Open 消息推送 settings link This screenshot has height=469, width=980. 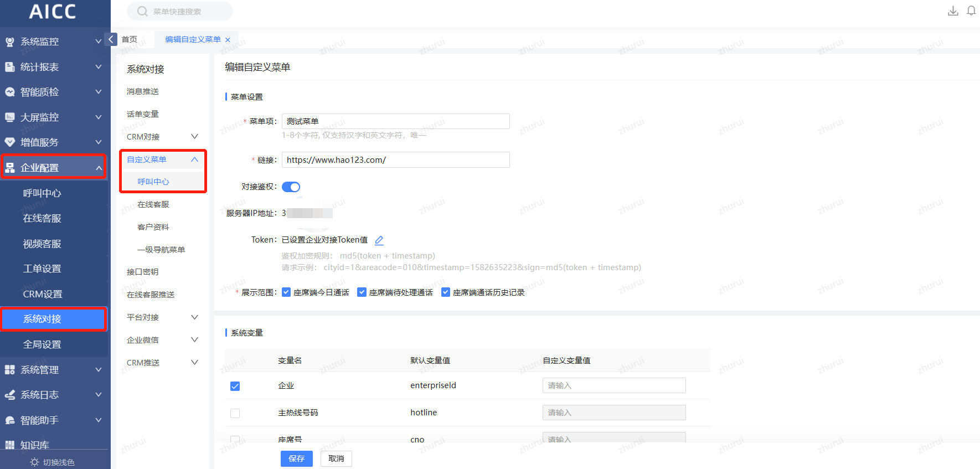click(x=143, y=91)
